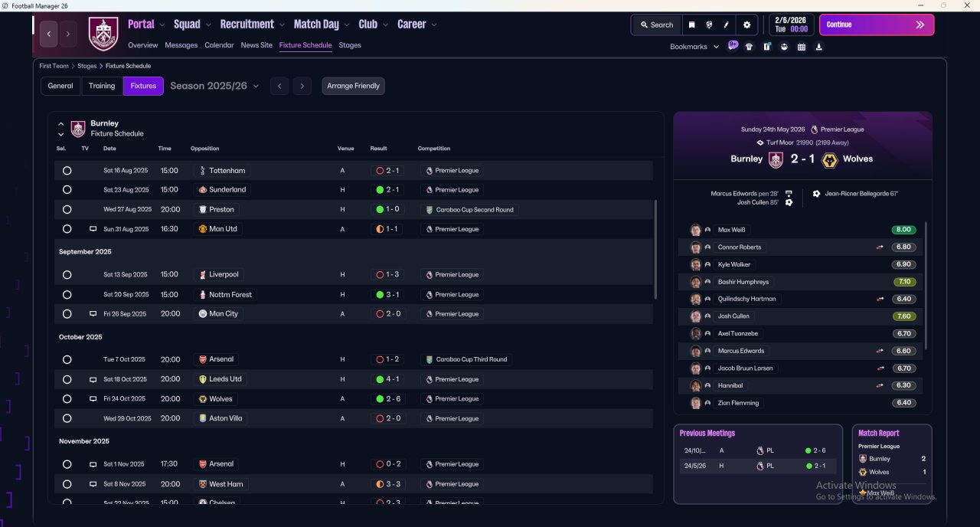Select the Nottm Forest fixture radio button

(67, 294)
